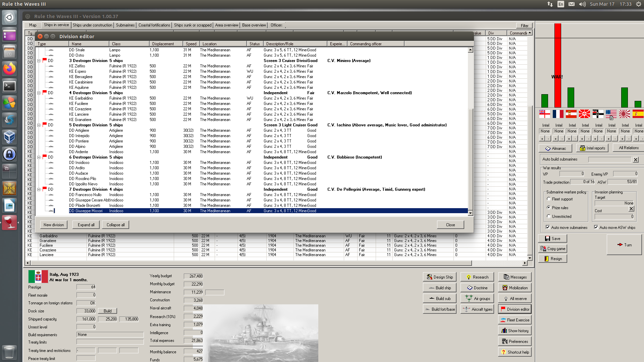Collapse the 7 Destroyer Division node
Screen dimensions: 644x362
click(x=39, y=189)
